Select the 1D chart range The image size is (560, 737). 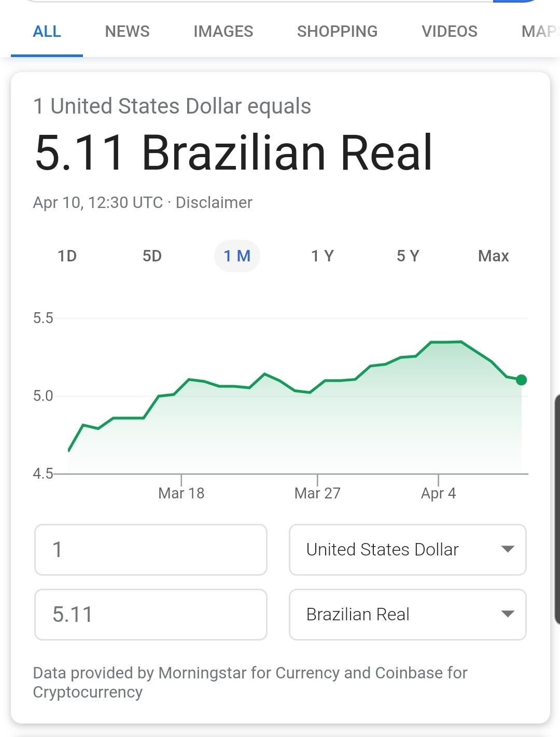pyautogui.click(x=67, y=256)
